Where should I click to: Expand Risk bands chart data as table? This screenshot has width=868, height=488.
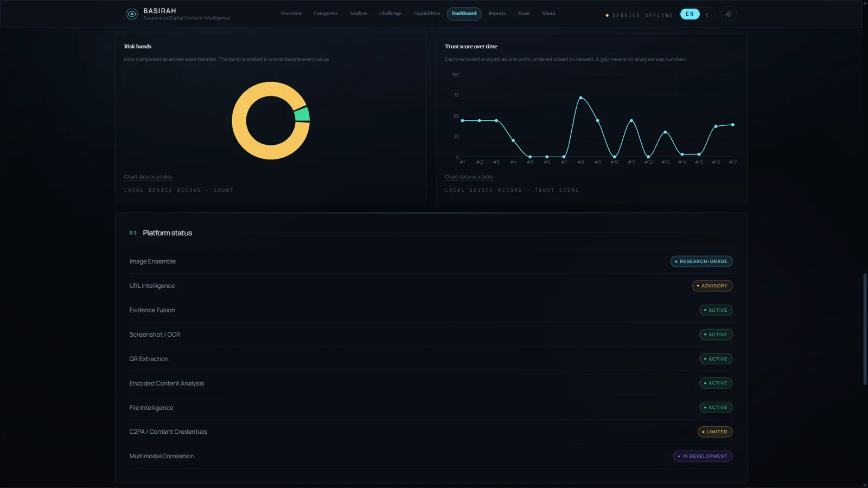point(148,177)
